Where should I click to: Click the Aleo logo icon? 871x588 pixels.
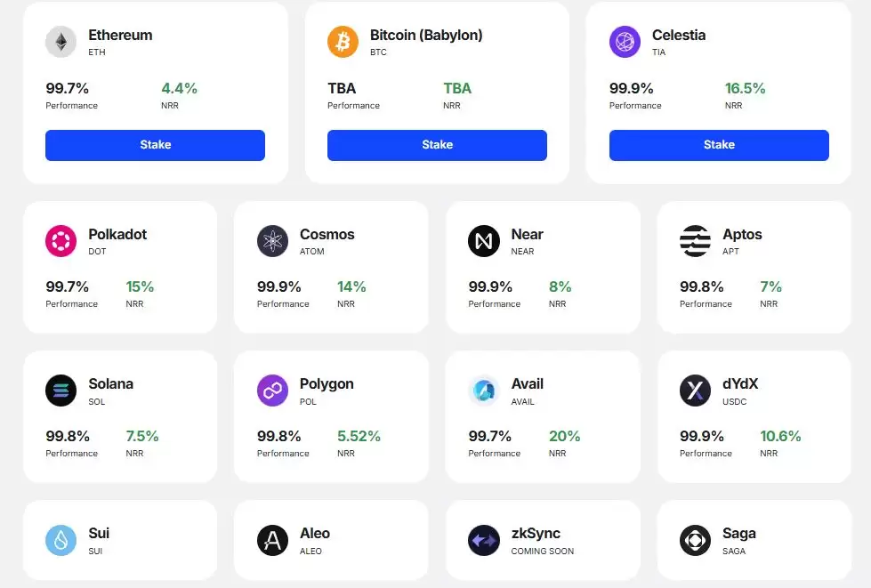[272, 540]
